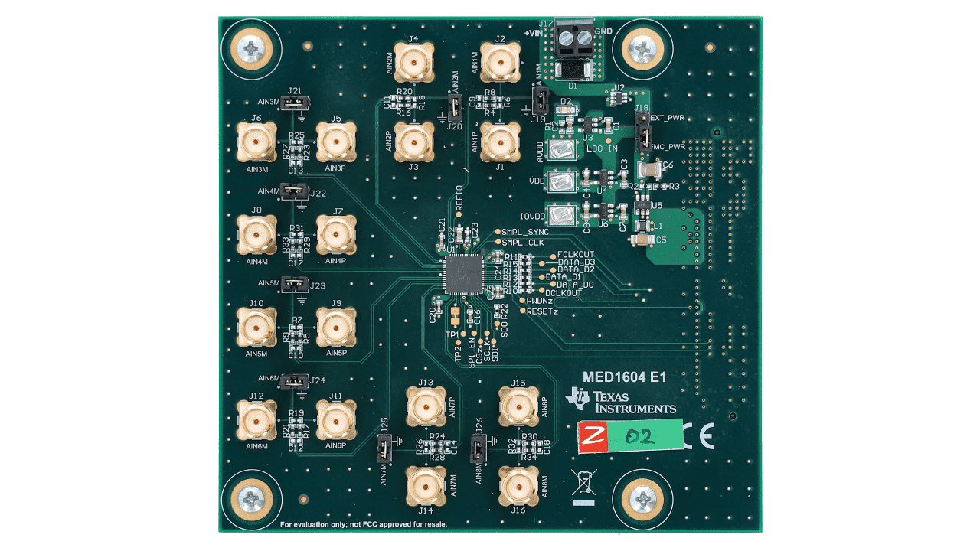The height and width of the screenshot is (551, 980).
Task: Select the J8 AIN4M SMA connector
Action: pos(256,234)
